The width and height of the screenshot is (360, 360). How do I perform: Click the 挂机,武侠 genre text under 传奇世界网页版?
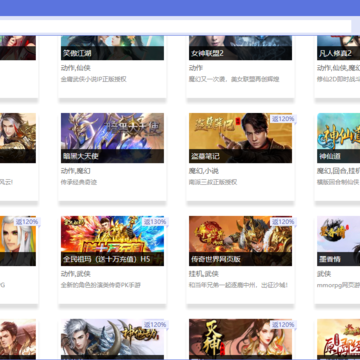tap(204, 274)
